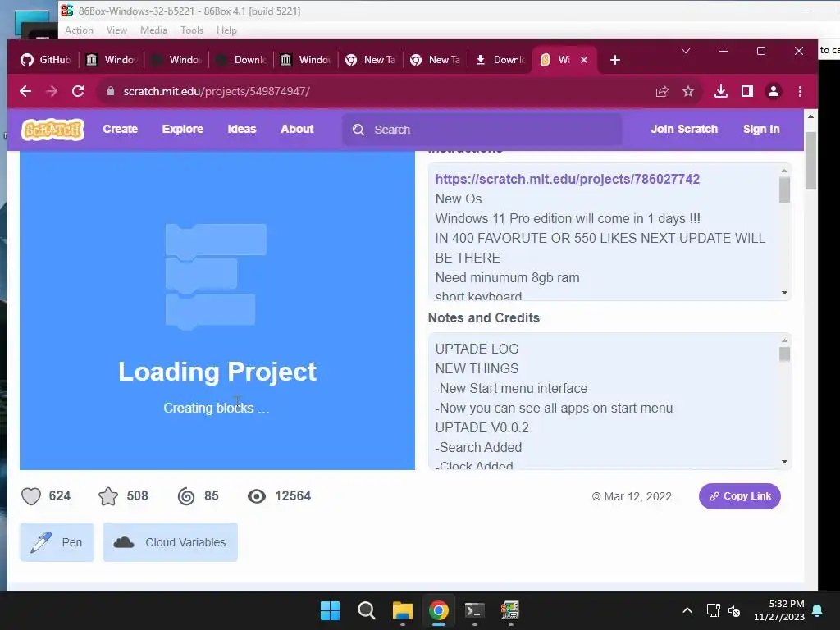Open the 86Box Action menu

pos(79,30)
